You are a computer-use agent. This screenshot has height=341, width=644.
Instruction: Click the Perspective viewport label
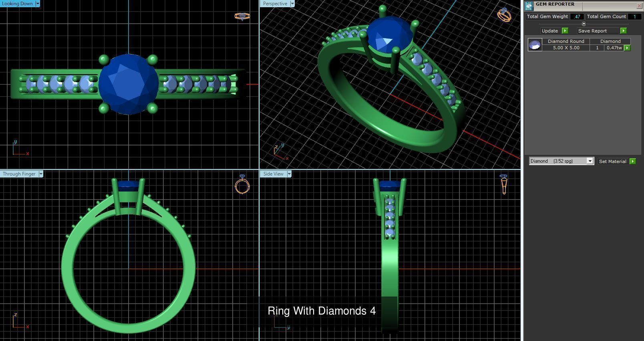275,4
